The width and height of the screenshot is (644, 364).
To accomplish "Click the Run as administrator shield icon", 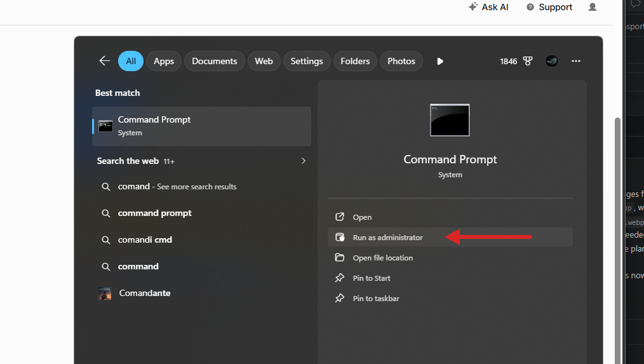I will [x=340, y=237].
